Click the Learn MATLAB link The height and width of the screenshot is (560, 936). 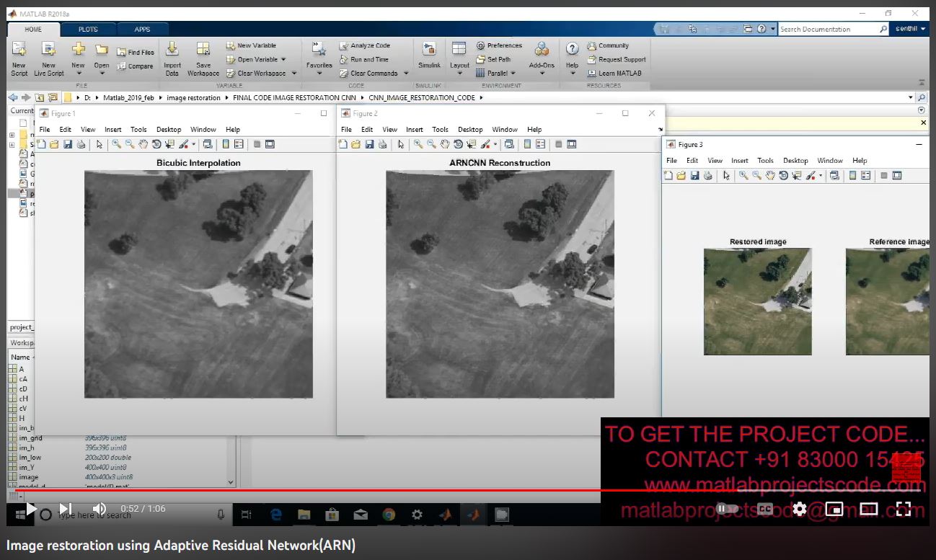pos(619,74)
